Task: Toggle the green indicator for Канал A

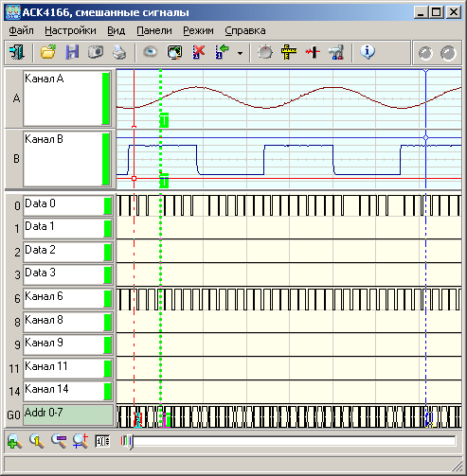Action: tap(106, 98)
